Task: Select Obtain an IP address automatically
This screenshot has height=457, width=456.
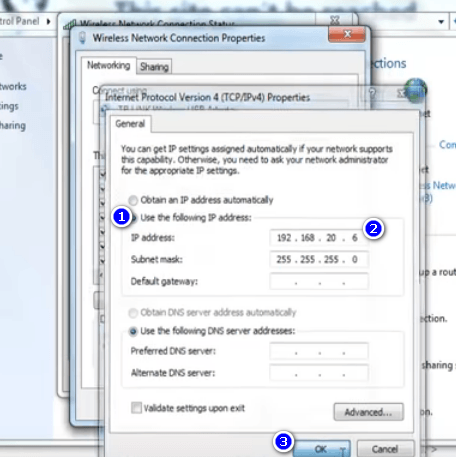Action: [x=133, y=200]
